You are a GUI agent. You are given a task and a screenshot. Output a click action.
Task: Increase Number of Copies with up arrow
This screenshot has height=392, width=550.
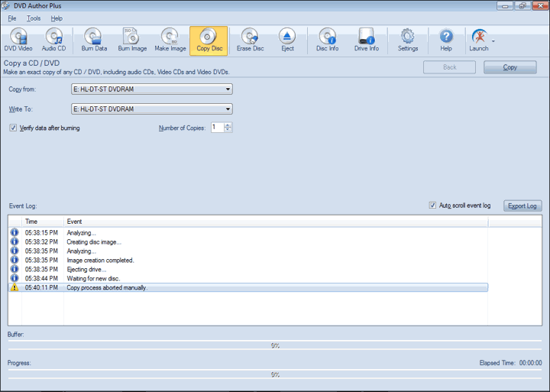coord(228,125)
